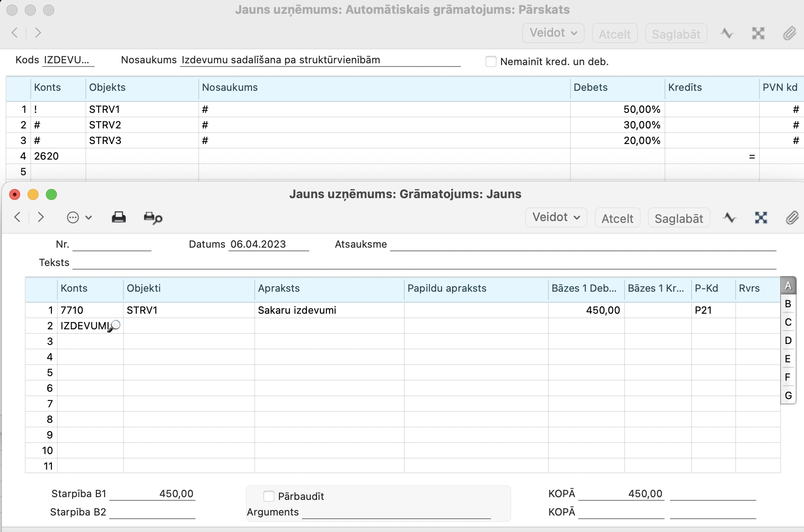This screenshot has width=804, height=532.
Task: Click Atcelt button in Grāmatojums window
Action: 617,218
